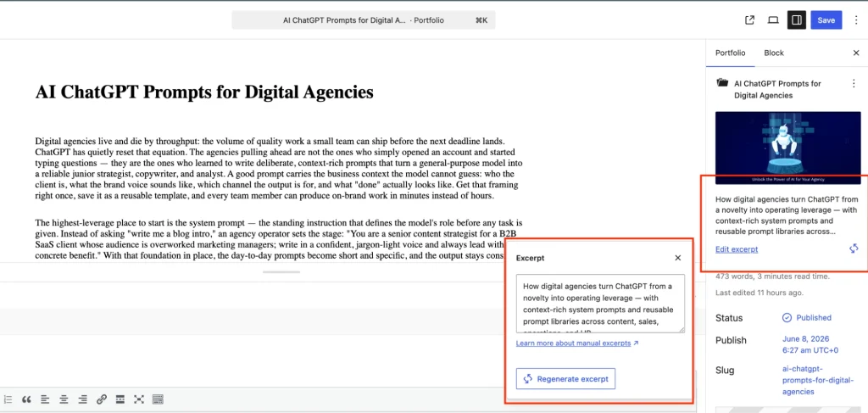Click the Regenerate excerpt button
868x413 pixels.
coord(565,379)
